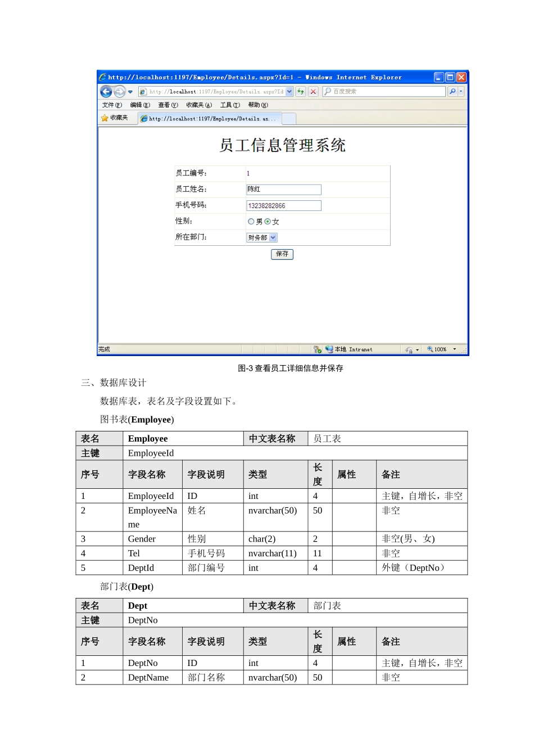Click the Back navigation button
The image size is (534, 756).
point(106,91)
